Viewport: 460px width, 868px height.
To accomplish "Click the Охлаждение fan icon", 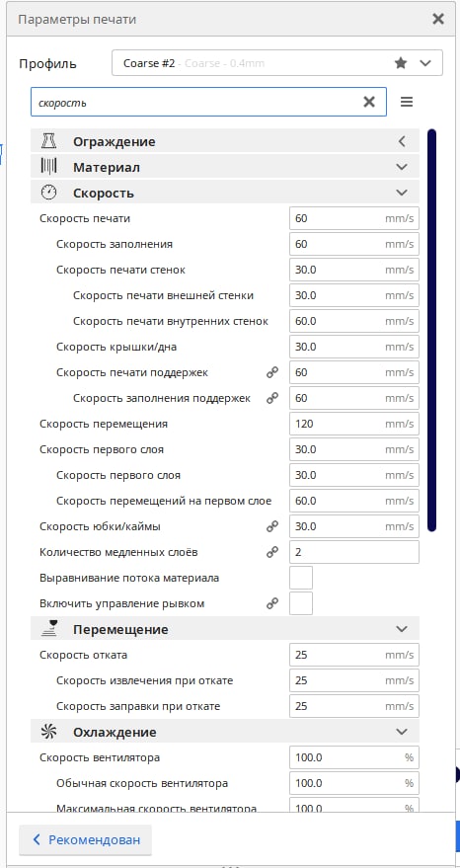I will click(49, 732).
